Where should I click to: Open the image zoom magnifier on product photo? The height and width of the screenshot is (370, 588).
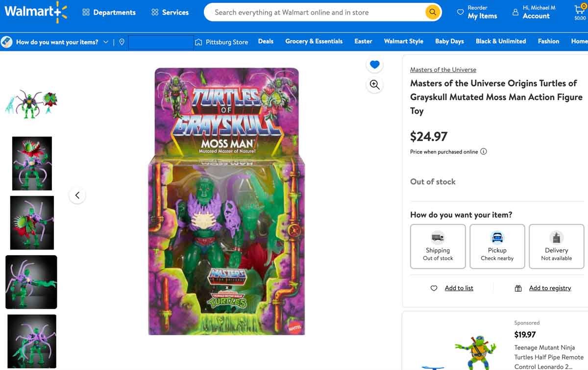(x=374, y=85)
